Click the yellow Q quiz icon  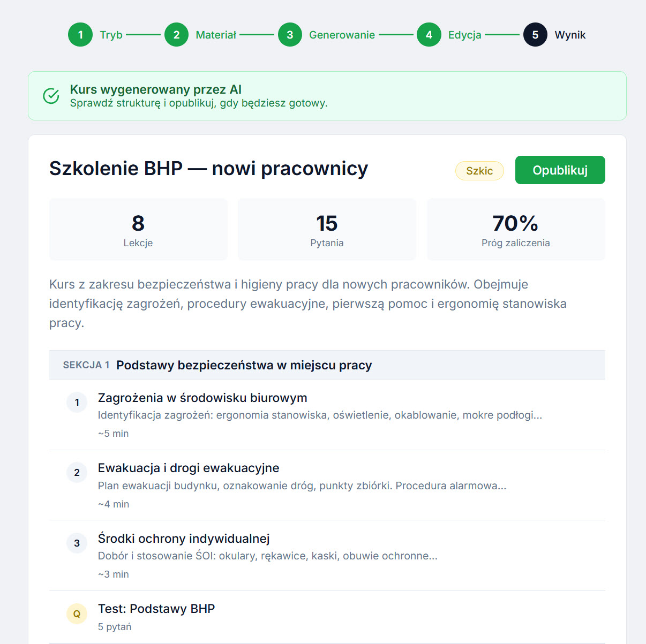(x=77, y=614)
